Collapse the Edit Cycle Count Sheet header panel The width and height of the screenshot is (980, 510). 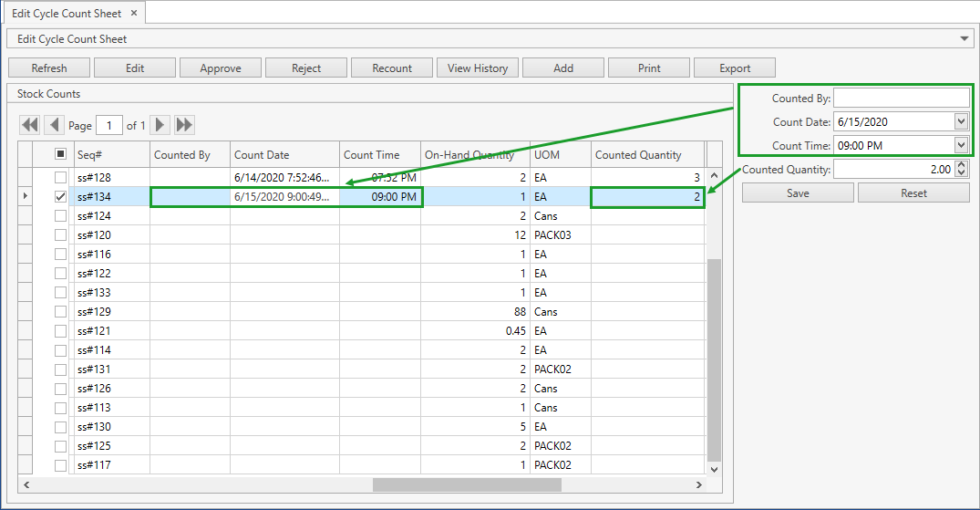pyautogui.click(x=965, y=39)
